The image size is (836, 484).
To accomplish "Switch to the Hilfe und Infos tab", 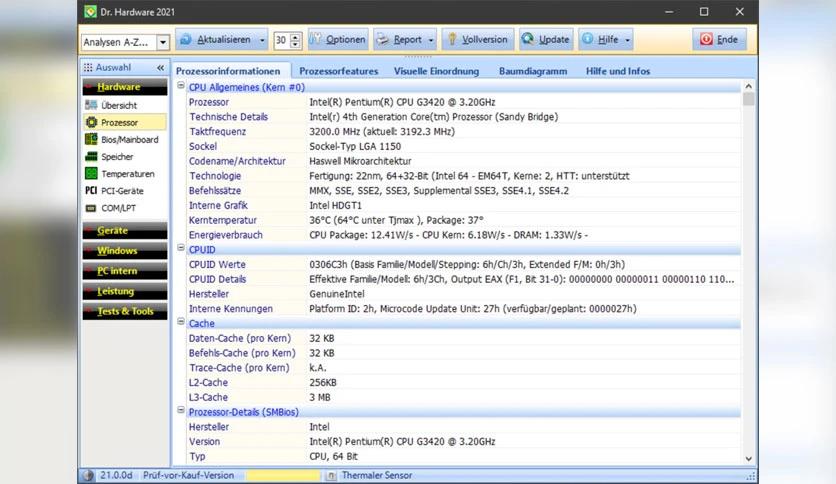I will [x=618, y=71].
